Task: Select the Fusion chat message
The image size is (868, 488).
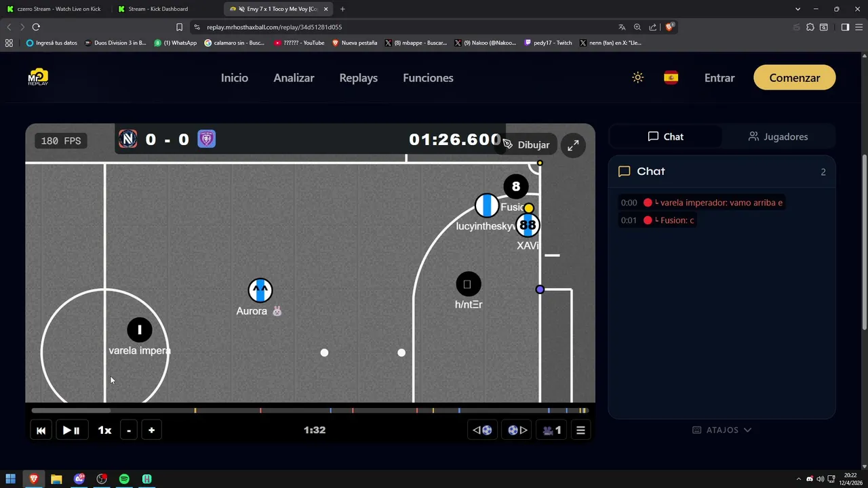Action: [658, 220]
